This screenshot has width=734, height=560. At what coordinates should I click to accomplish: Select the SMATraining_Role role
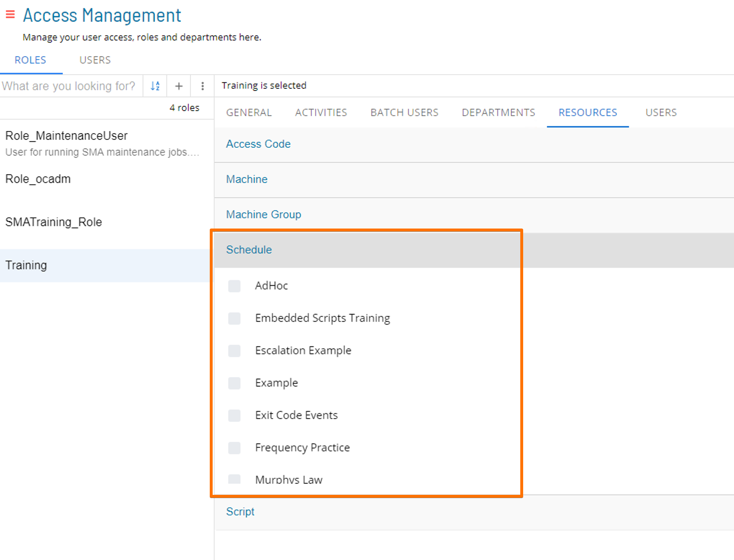(x=107, y=222)
